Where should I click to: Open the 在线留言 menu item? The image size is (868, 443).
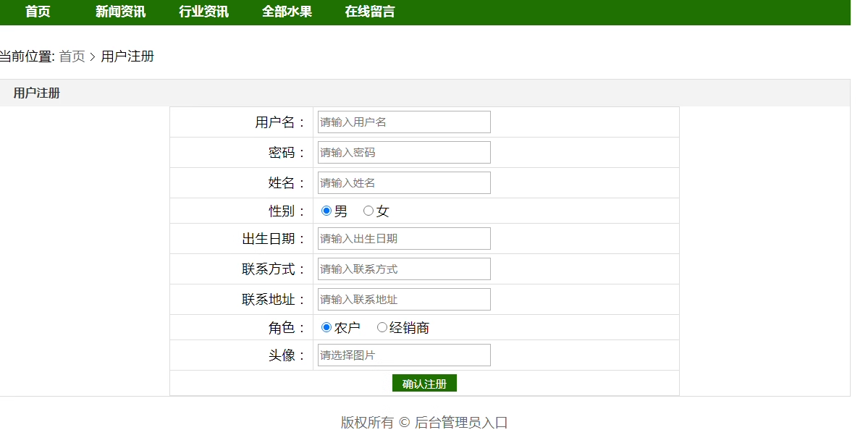click(x=370, y=12)
